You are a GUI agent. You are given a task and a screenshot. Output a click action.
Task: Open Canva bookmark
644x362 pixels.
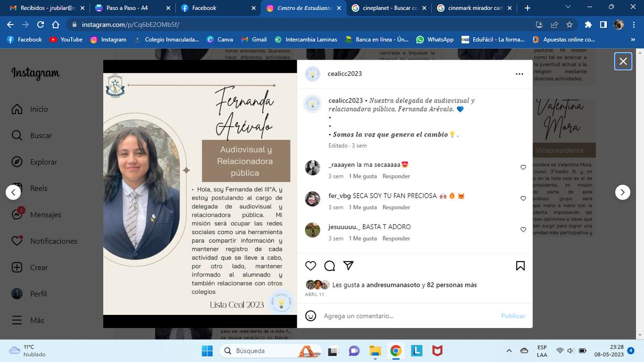tap(220, 39)
